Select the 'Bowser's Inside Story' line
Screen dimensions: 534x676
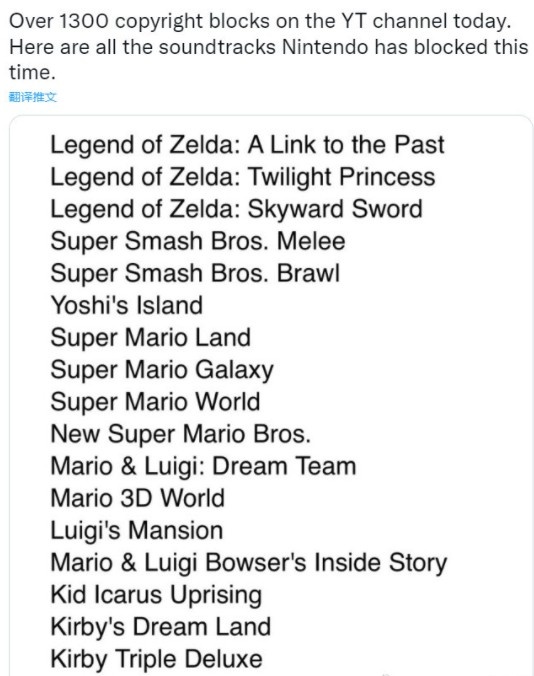(249, 563)
